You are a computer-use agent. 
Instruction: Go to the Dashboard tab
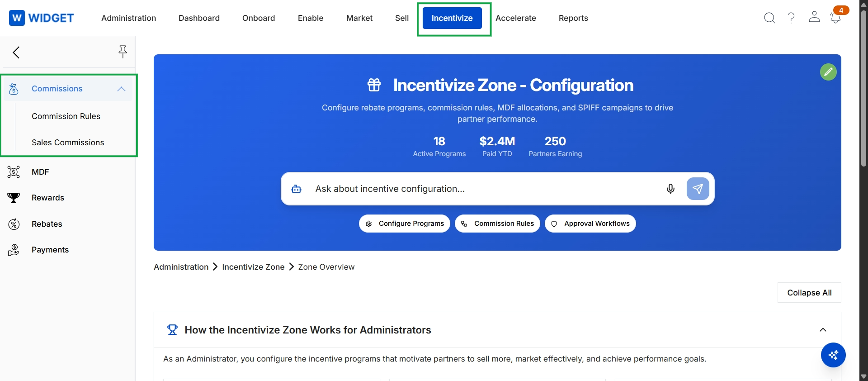[x=199, y=18]
